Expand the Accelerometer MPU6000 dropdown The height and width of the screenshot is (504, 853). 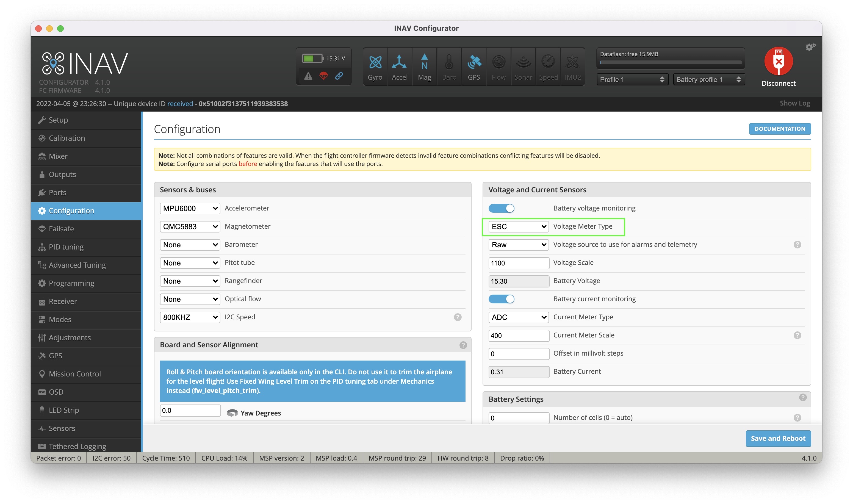point(190,209)
